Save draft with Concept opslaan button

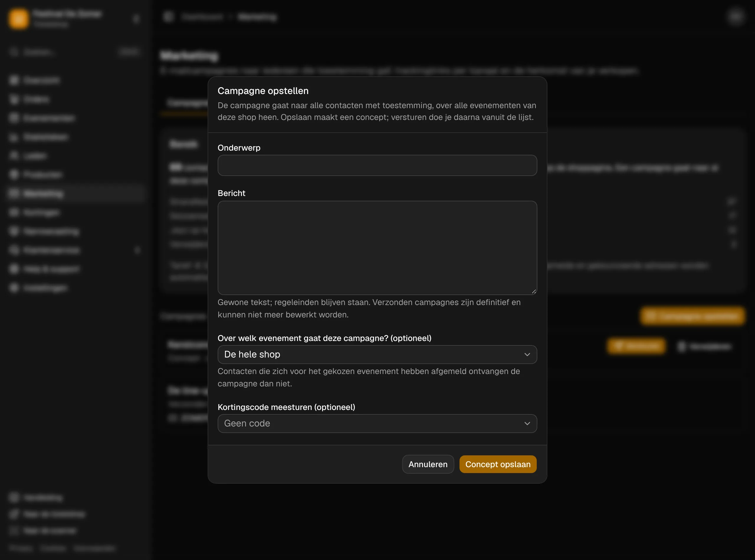tap(498, 464)
